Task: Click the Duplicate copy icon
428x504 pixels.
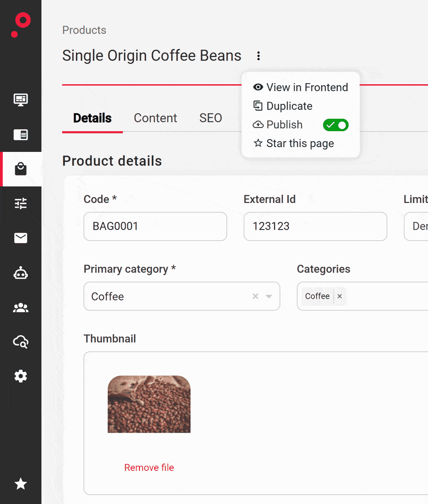Action: [x=258, y=106]
